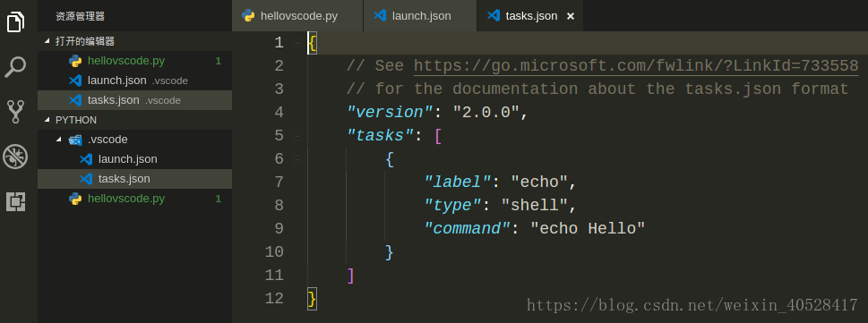Click the closing curly brace on line 12
The image size is (868, 323).
pyautogui.click(x=313, y=299)
